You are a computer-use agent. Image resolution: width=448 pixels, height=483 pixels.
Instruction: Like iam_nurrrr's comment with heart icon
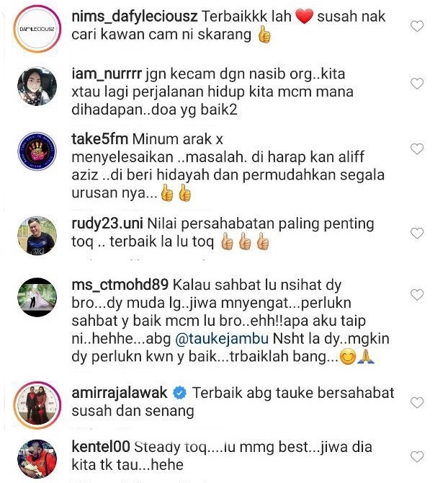click(417, 84)
